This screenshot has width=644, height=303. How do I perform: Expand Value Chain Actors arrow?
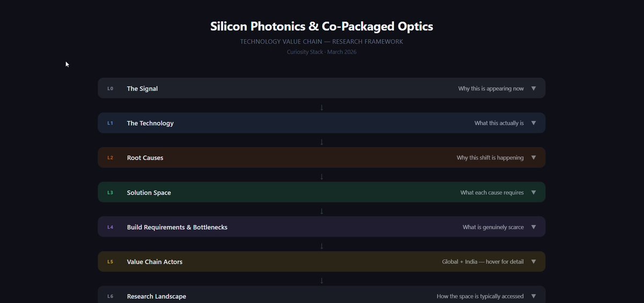click(x=533, y=262)
